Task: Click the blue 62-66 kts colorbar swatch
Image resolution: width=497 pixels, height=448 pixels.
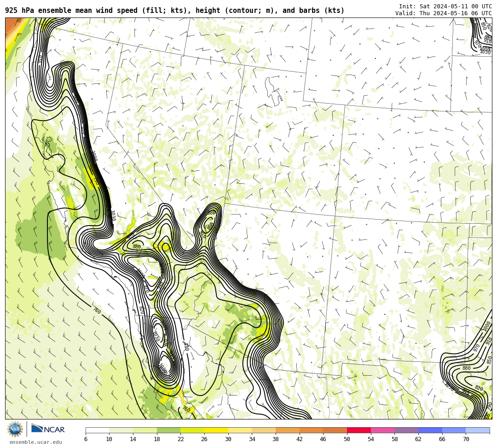Action: click(x=430, y=430)
